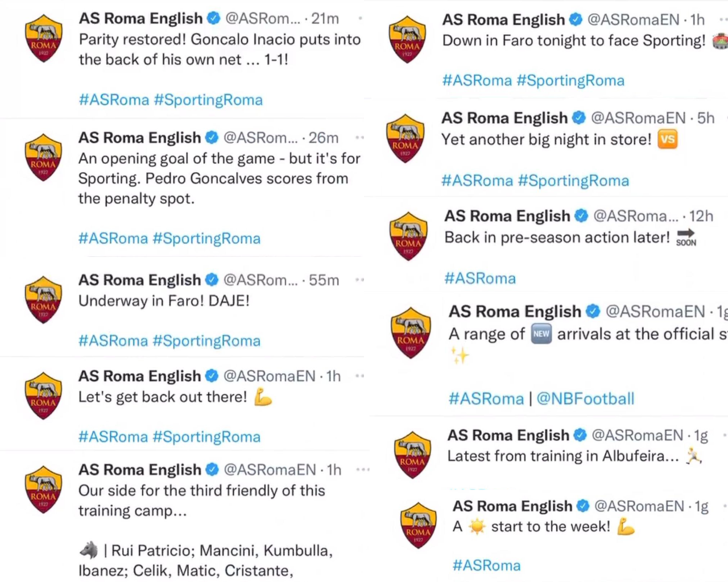Click the Roma crest beside "Back in pre-season action"
This screenshot has height=582, width=728.
coord(408,236)
